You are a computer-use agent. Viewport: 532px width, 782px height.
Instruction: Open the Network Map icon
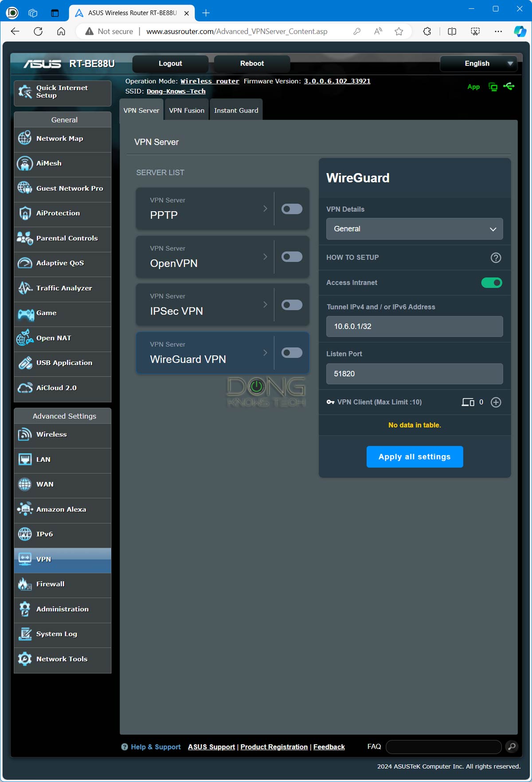(x=25, y=138)
